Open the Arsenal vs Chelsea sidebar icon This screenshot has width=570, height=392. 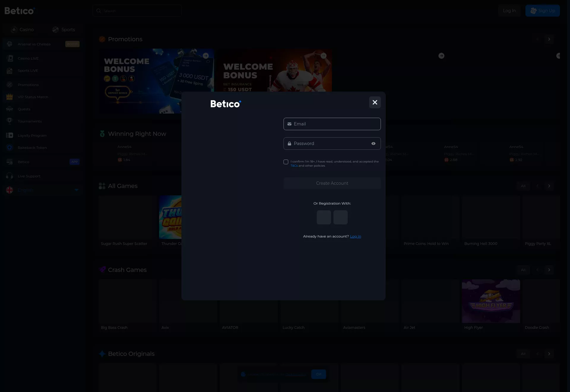click(x=9, y=44)
